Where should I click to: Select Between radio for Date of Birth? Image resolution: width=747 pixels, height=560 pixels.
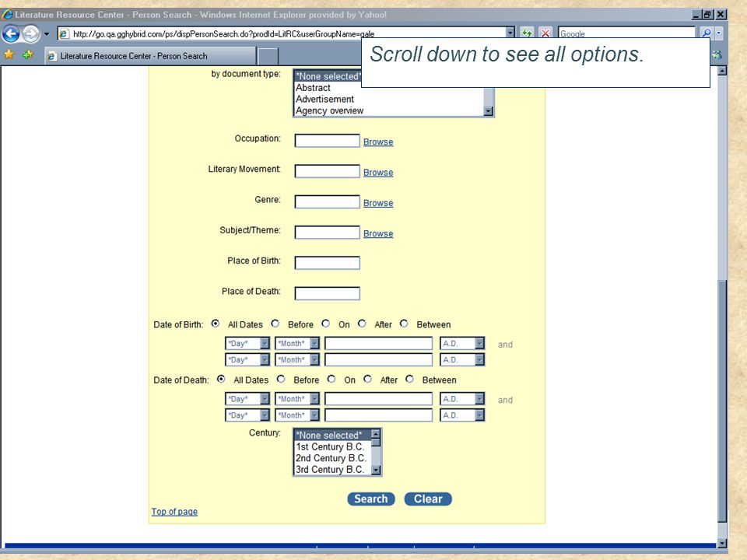[404, 324]
